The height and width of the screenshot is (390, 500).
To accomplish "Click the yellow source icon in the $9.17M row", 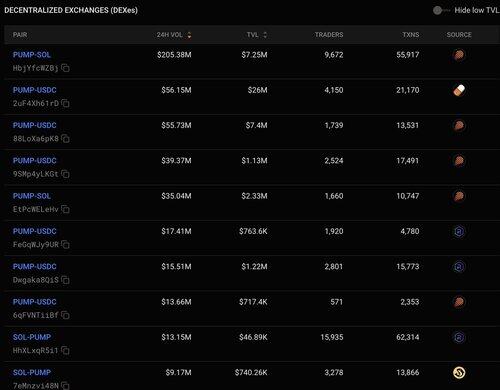I will click(459, 373).
